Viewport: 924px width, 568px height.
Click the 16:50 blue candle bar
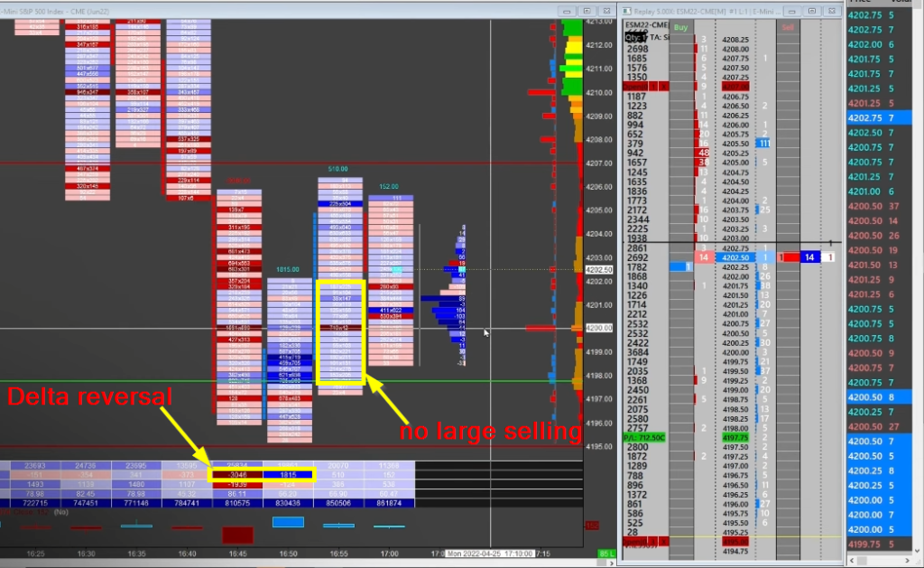[287, 522]
